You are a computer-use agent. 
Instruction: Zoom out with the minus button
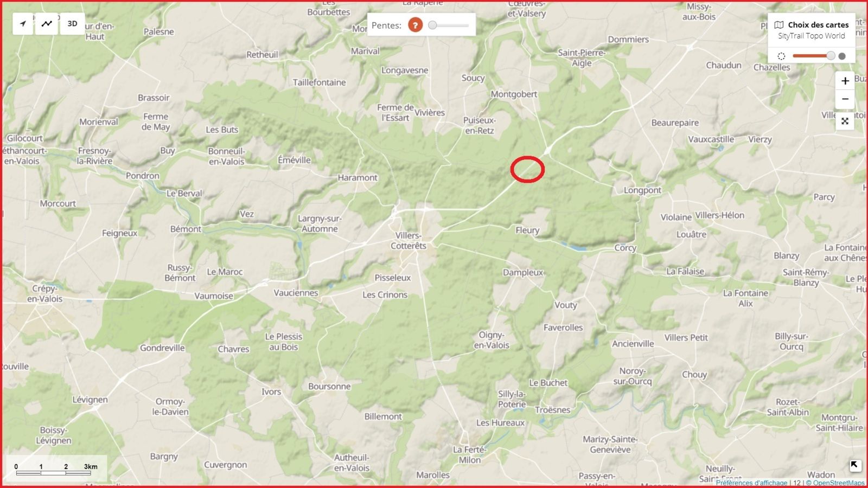click(x=845, y=99)
